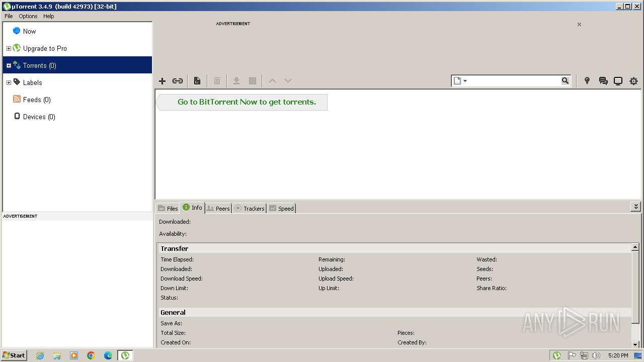This screenshot has height=362, width=644.
Task: Click the Upload Speed label
Action: 336,279
